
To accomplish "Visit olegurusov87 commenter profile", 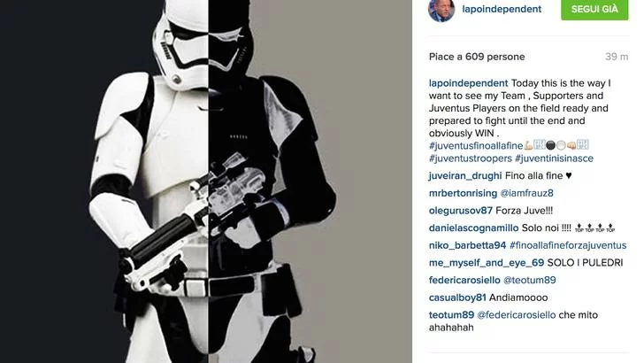I will 460,211.
